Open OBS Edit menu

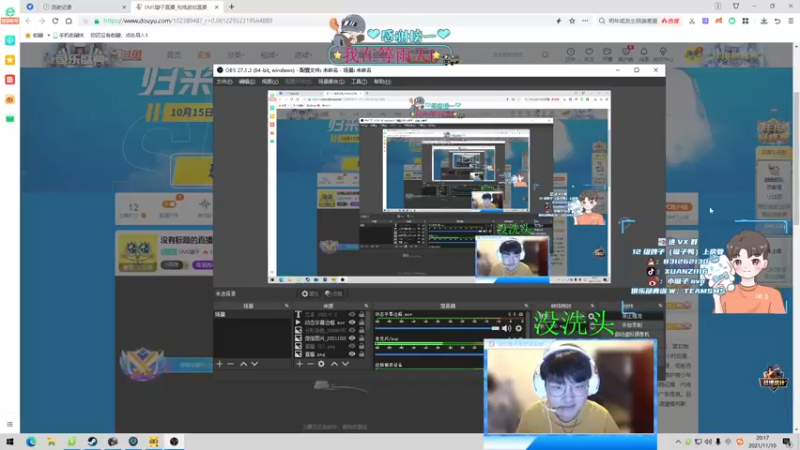click(247, 82)
